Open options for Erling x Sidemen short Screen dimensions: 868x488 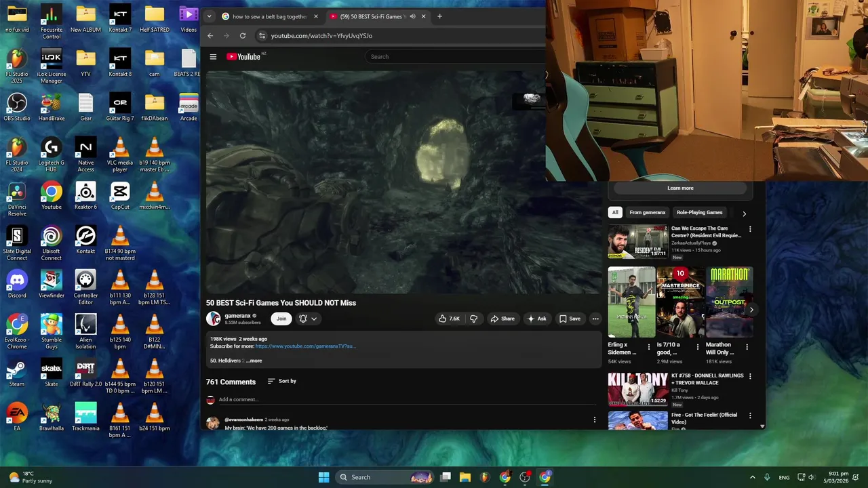pyautogui.click(x=649, y=347)
